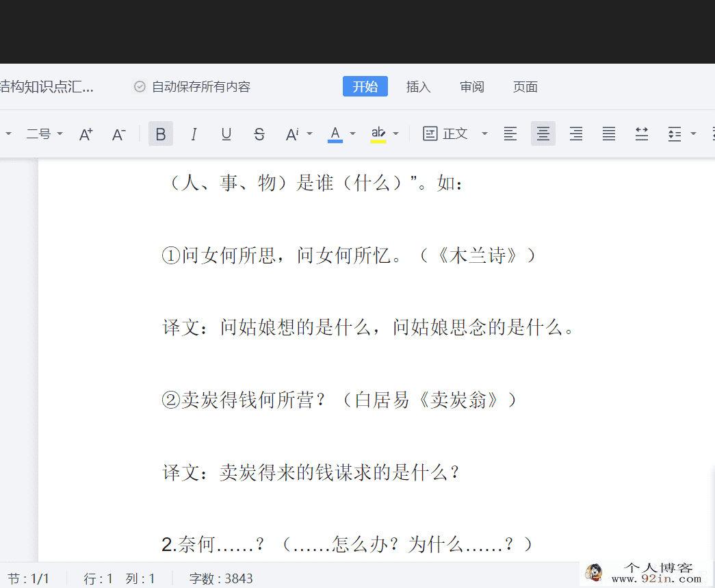715x588 pixels.
Task: Open the 二号 font size dropdown
Action: (x=44, y=133)
